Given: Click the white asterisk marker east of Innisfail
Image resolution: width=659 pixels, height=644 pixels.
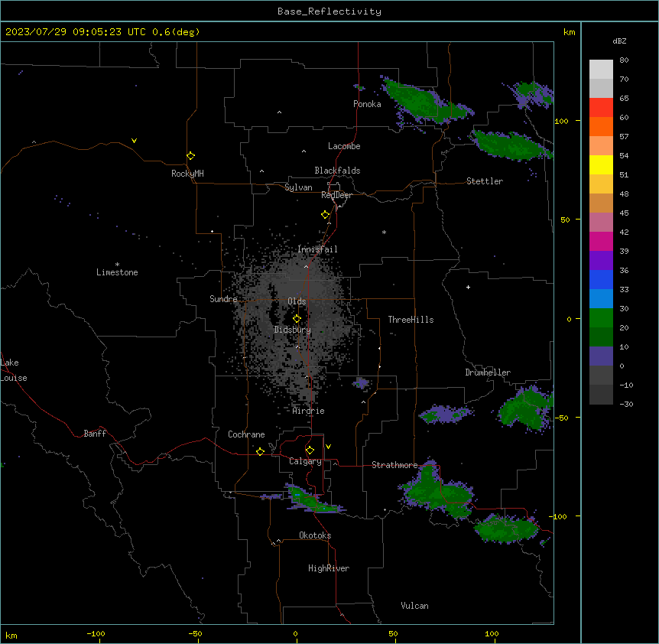Looking at the screenshot, I should point(384,232).
